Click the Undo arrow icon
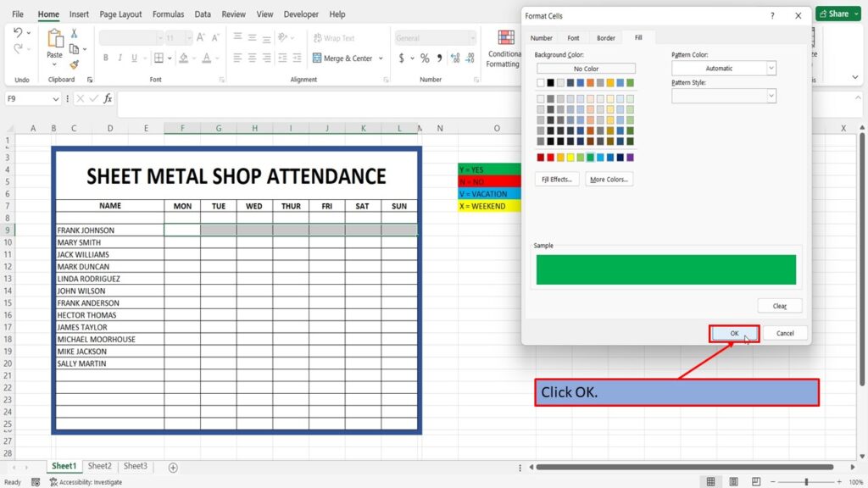 click(18, 33)
